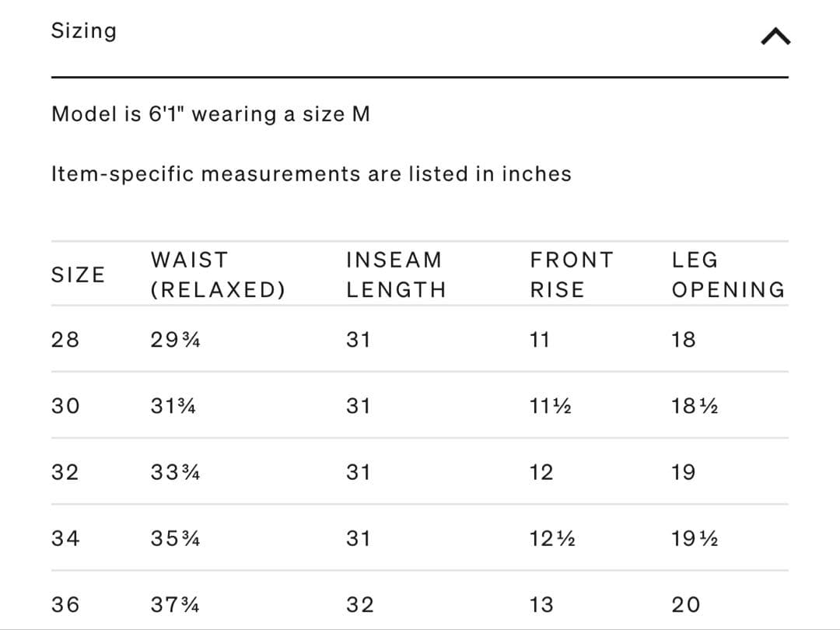Select the WAIST (RELAXED) column header
The height and width of the screenshot is (630, 840).
(218, 275)
